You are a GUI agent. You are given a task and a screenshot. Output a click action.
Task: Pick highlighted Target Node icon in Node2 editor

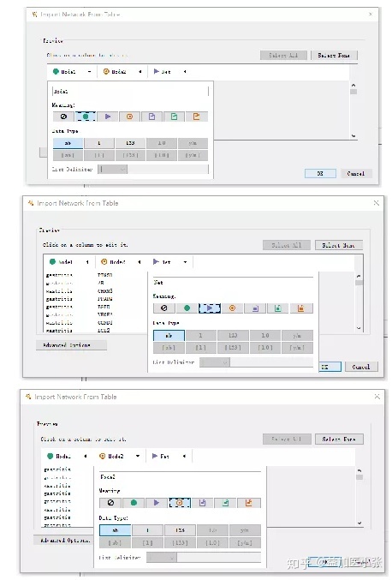click(x=180, y=502)
